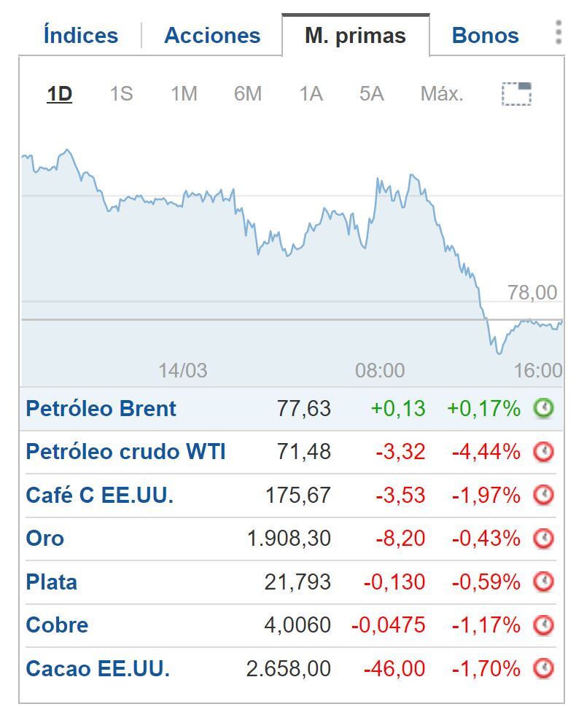576x728 pixels.
Task: Switch to the Acciones tab
Action: coord(211,34)
